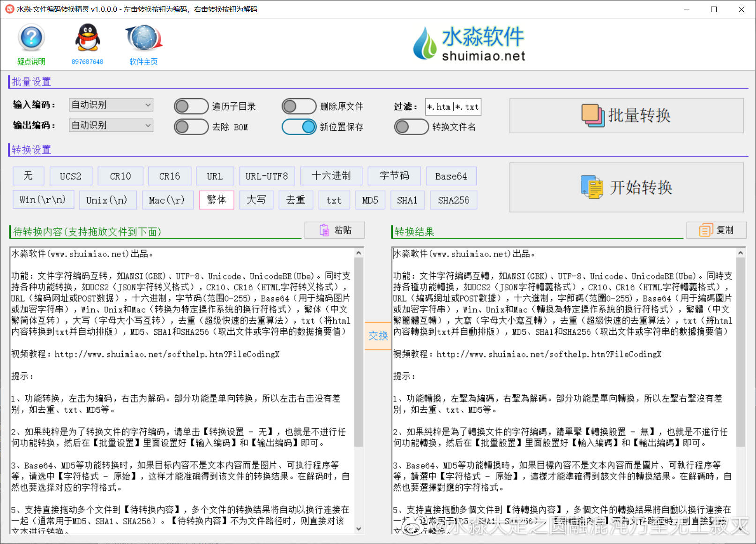Open the 输出编码 dropdown

tap(111, 125)
